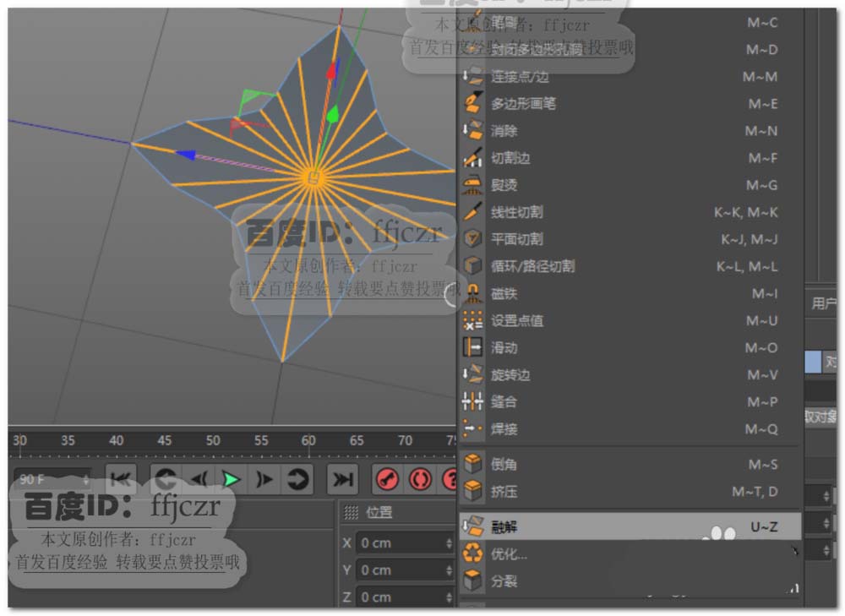
Task: Click frame 60 on the timeline
Action: coord(308,441)
